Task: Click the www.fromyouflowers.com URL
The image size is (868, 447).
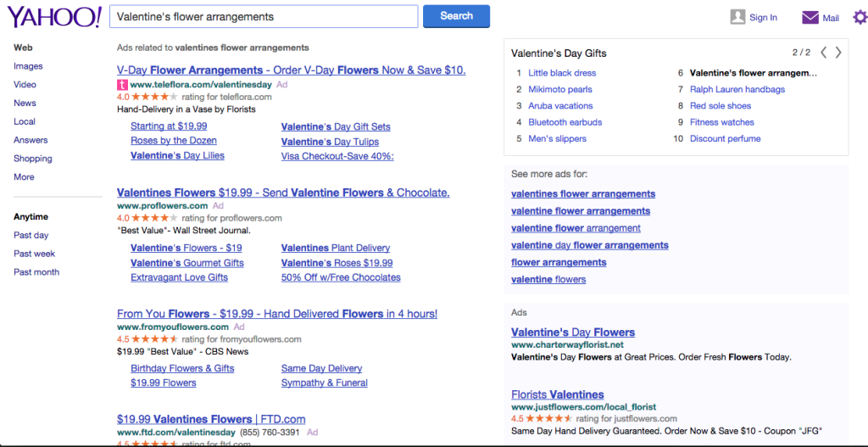Action: click(x=173, y=327)
